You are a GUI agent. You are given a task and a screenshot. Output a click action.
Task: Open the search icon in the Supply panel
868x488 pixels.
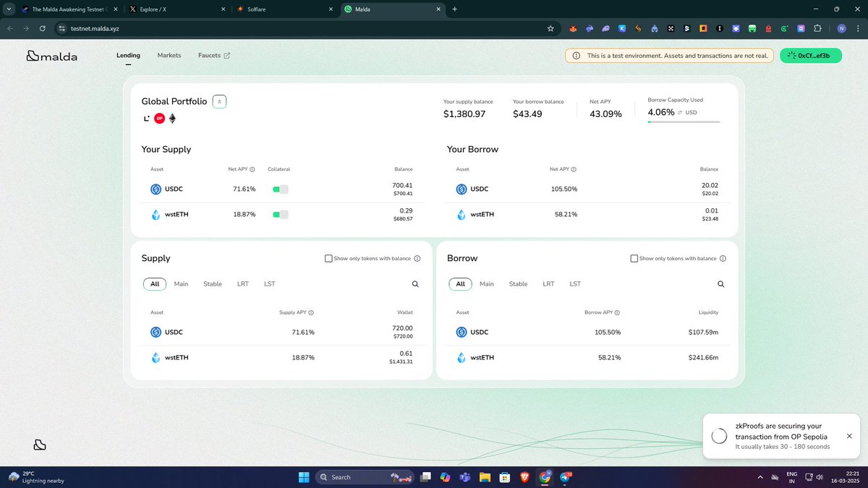click(415, 284)
